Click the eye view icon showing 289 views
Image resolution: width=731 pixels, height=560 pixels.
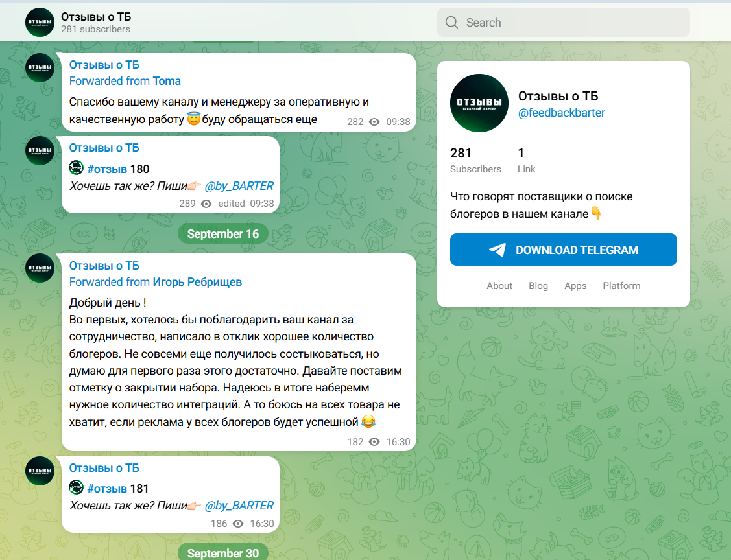206,204
